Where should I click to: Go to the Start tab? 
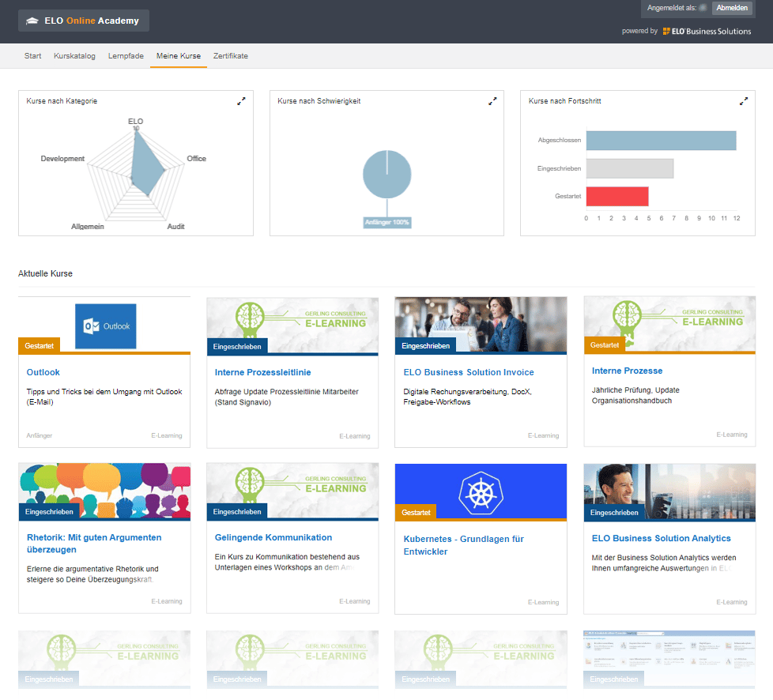pos(32,56)
